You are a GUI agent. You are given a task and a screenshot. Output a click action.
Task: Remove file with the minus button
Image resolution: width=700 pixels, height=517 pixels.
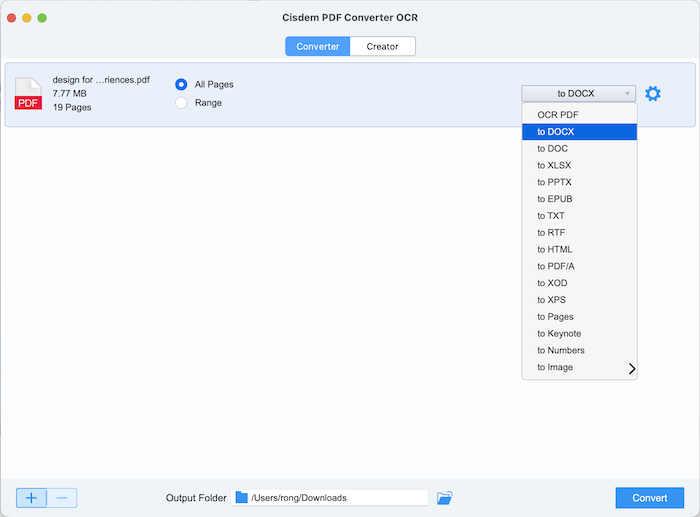tap(62, 498)
